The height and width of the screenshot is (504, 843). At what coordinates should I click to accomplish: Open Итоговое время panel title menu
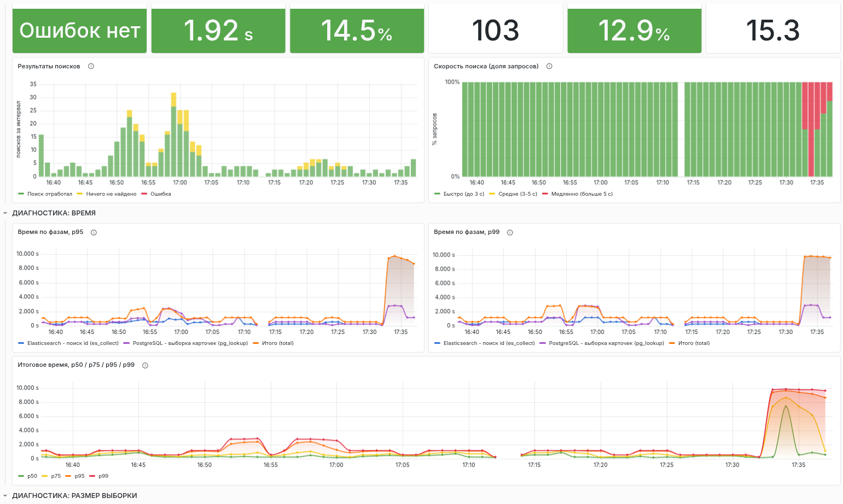(76, 365)
